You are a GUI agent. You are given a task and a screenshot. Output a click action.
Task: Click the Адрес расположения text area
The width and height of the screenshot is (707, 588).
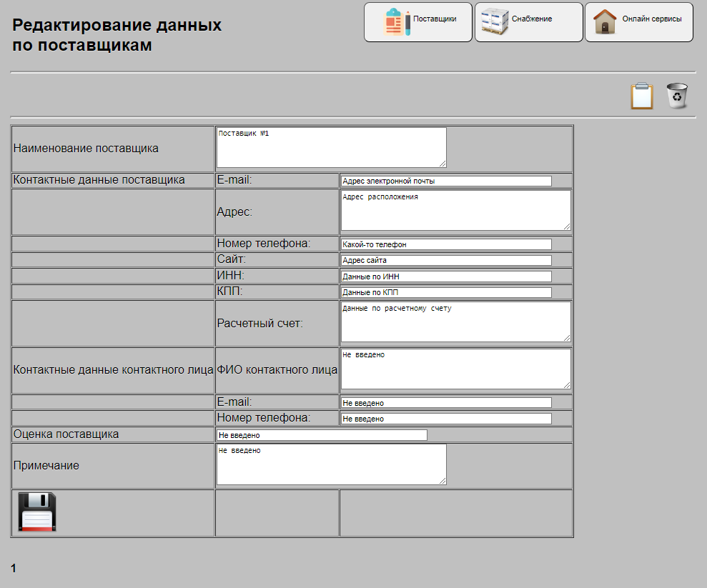click(x=455, y=210)
